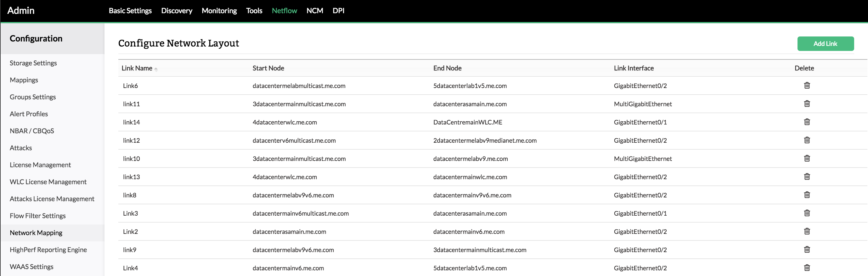
Task: Delete the link8 row
Action: point(807,195)
